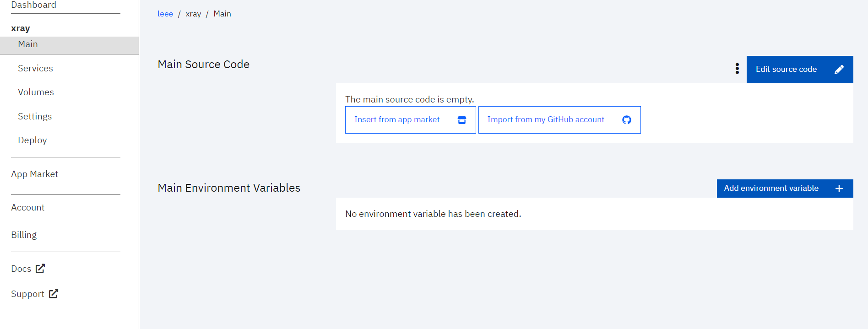Navigate to the Billing page
Viewport: 868px width, 329px height.
point(24,234)
